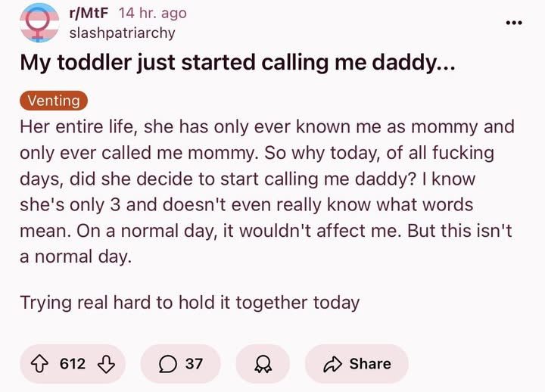The width and height of the screenshot is (545, 392).
Task: Click the empty space left of the comment bubble
Action: [149, 364]
